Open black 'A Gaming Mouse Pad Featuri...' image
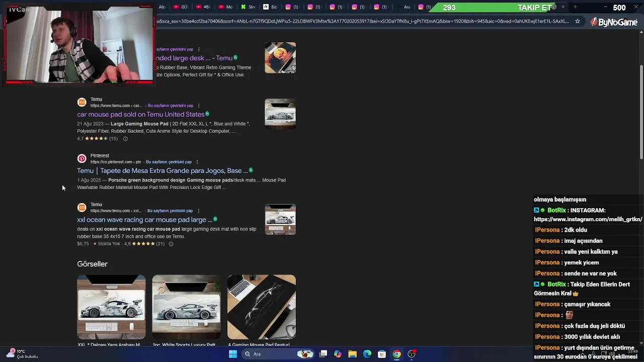 pos(262,307)
